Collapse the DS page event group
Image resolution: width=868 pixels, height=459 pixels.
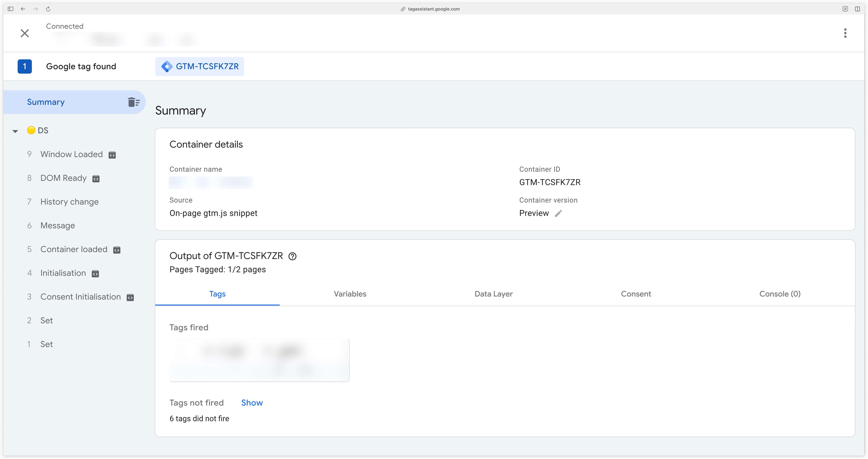(15, 131)
